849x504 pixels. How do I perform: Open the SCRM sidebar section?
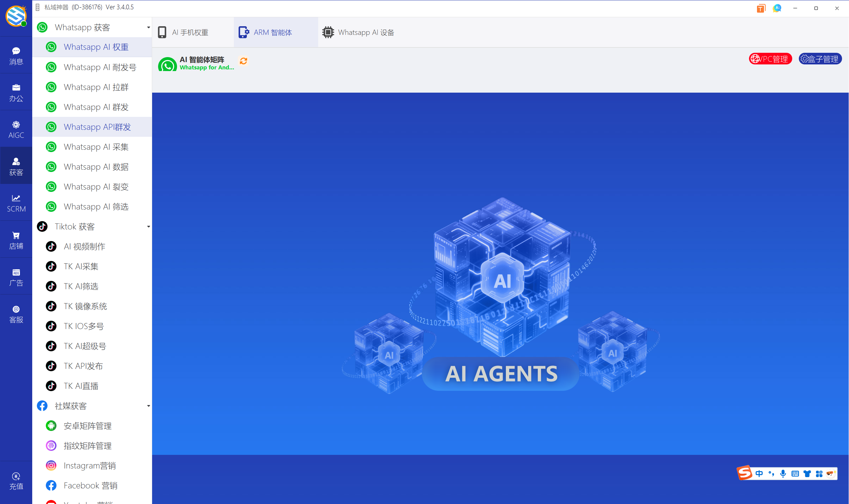(16, 203)
